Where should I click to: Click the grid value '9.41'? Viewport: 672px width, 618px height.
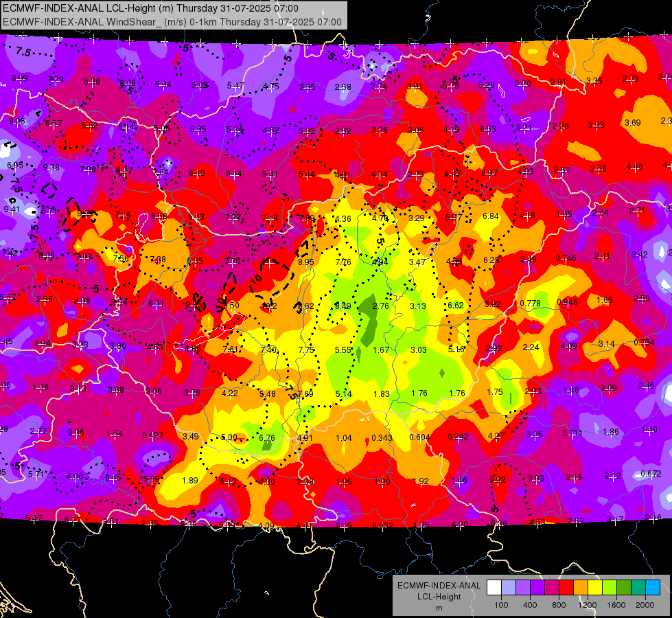(12, 209)
